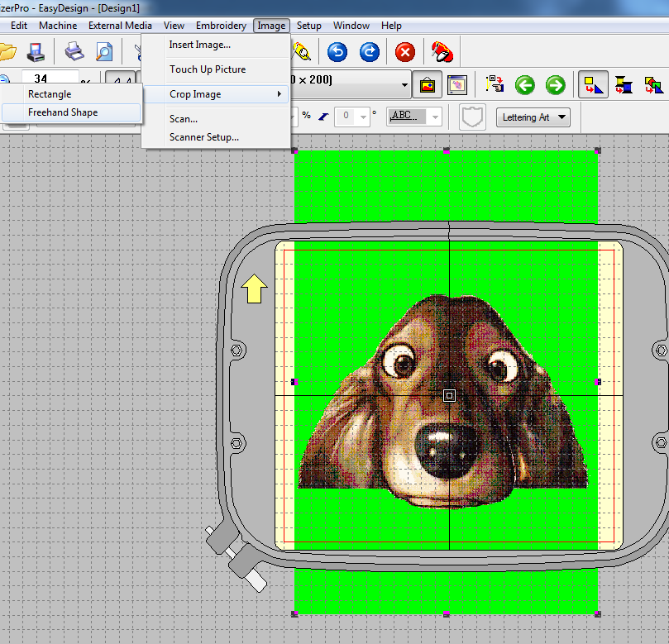Click the red mouse help icon
Viewport: 669px width, 644px height.
pos(442,52)
